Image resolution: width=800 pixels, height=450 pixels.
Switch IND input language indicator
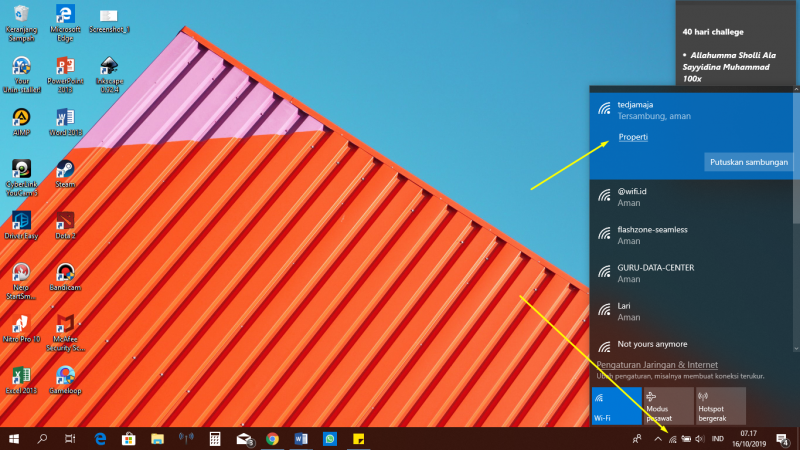[x=718, y=439]
